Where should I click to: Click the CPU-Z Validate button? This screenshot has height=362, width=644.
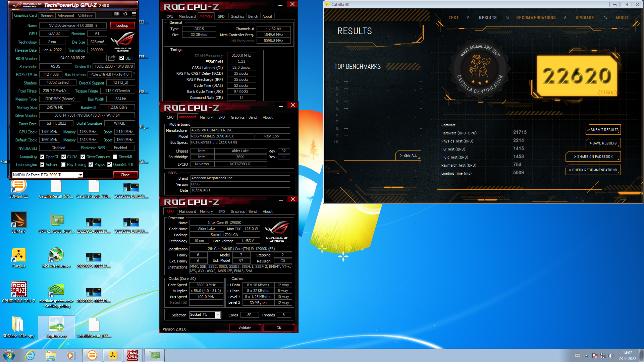[x=245, y=328]
